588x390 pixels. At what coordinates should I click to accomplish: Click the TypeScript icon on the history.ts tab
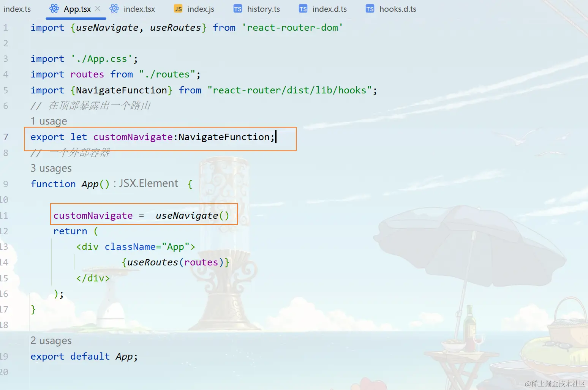[x=237, y=8]
